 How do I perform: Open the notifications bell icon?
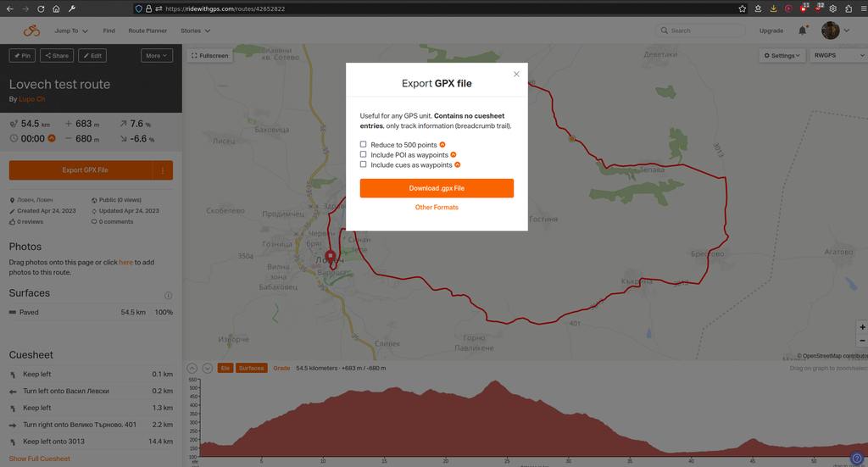802,31
